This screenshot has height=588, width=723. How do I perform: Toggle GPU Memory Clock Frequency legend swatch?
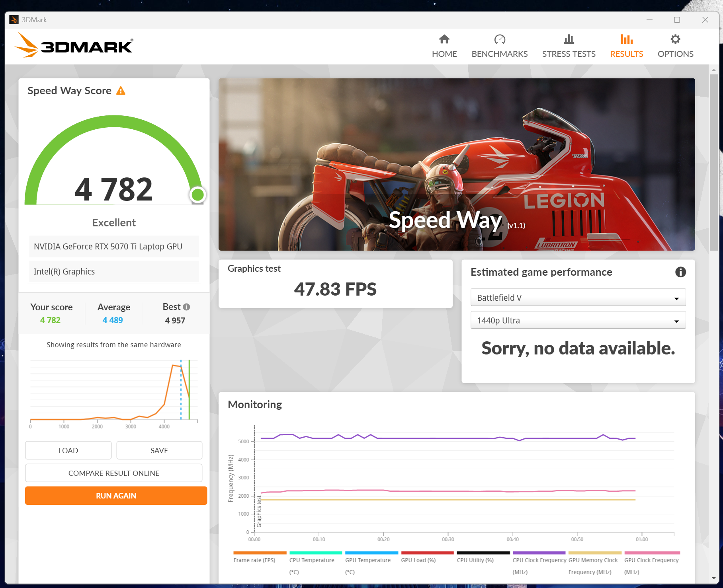point(595,553)
